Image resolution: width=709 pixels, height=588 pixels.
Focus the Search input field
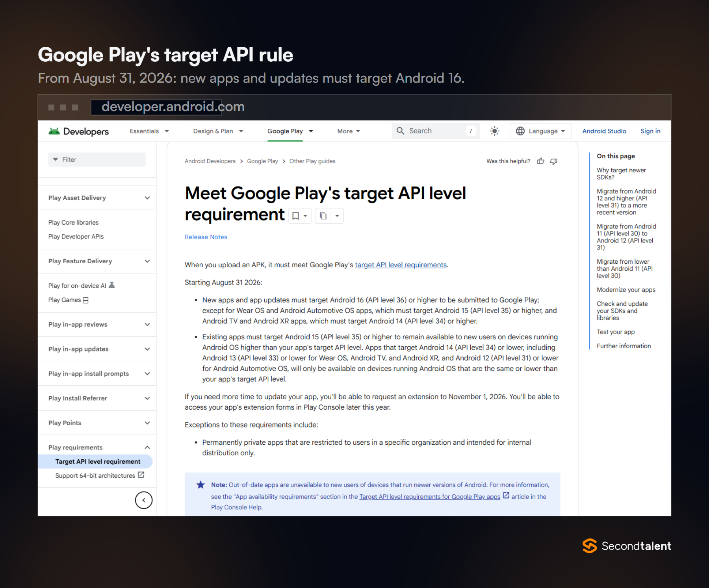436,131
